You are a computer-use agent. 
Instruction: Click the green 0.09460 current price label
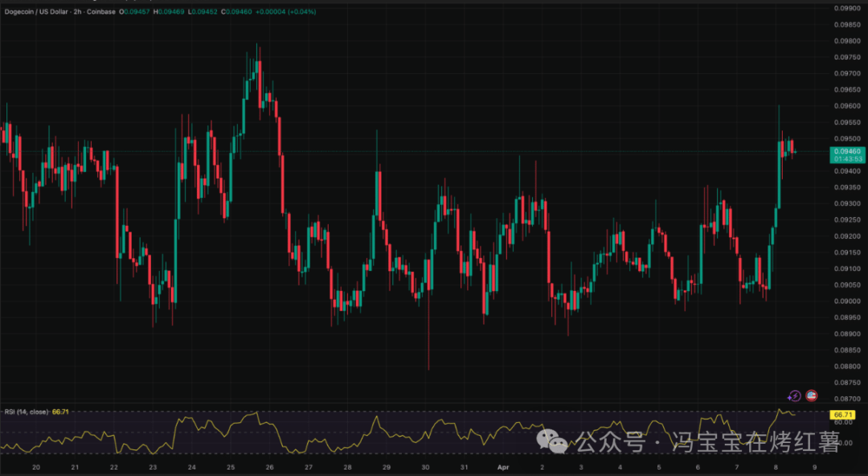(x=847, y=151)
